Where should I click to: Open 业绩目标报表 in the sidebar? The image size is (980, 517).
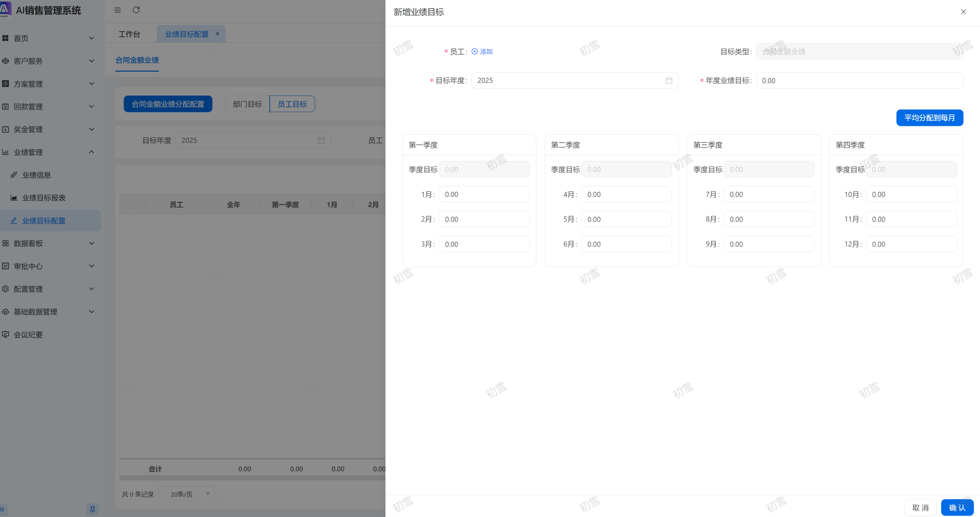pos(44,198)
